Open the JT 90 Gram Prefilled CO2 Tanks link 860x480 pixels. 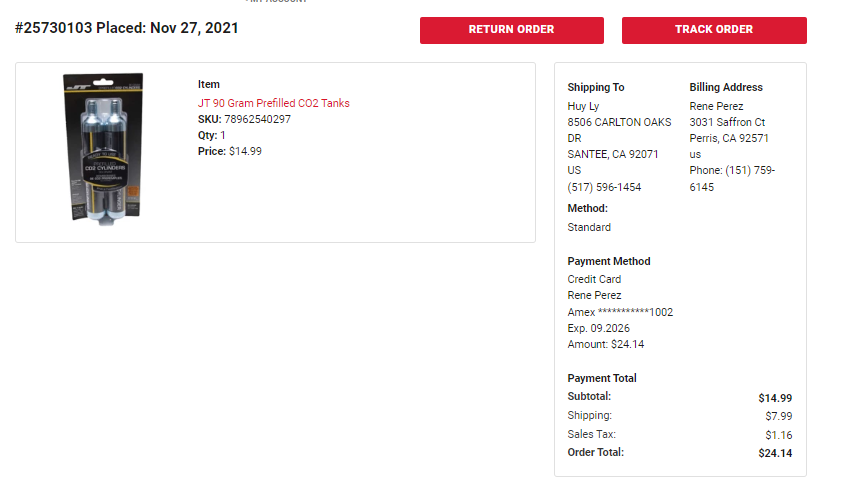(274, 103)
